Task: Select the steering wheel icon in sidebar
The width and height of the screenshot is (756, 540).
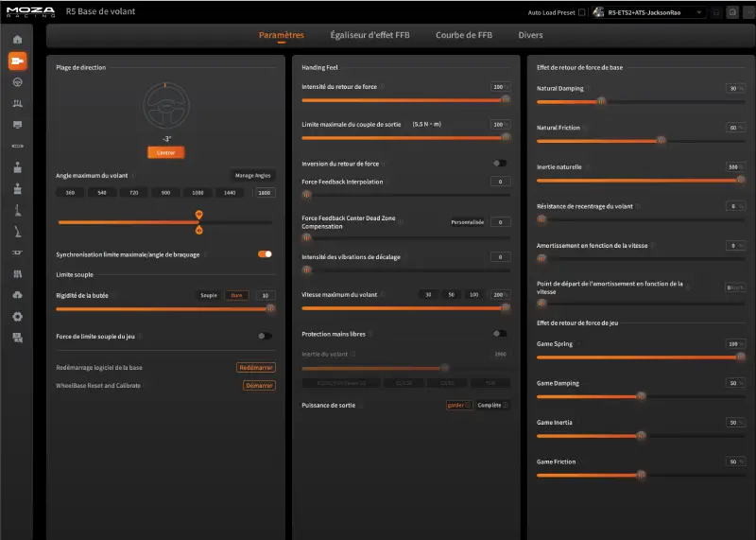Action: 17,82
